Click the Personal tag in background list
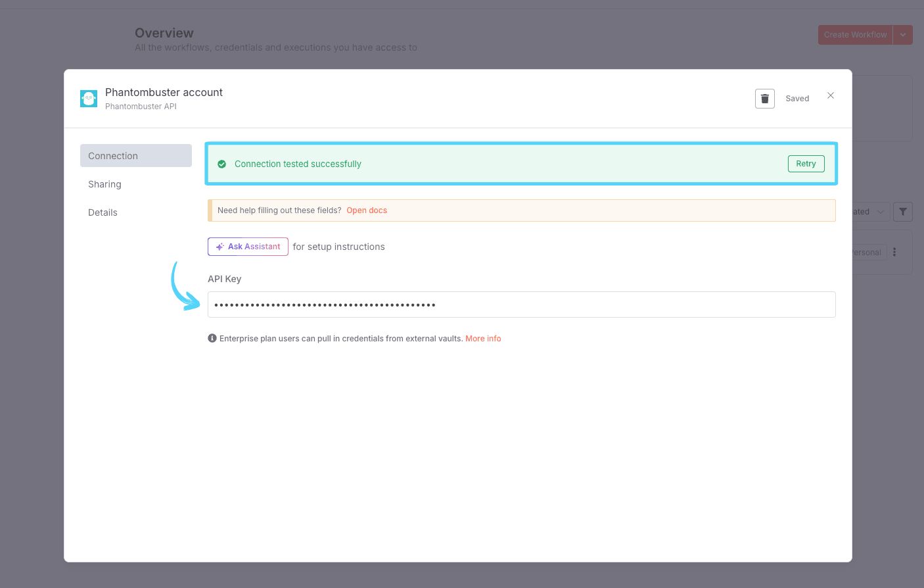924x588 pixels. pos(869,253)
